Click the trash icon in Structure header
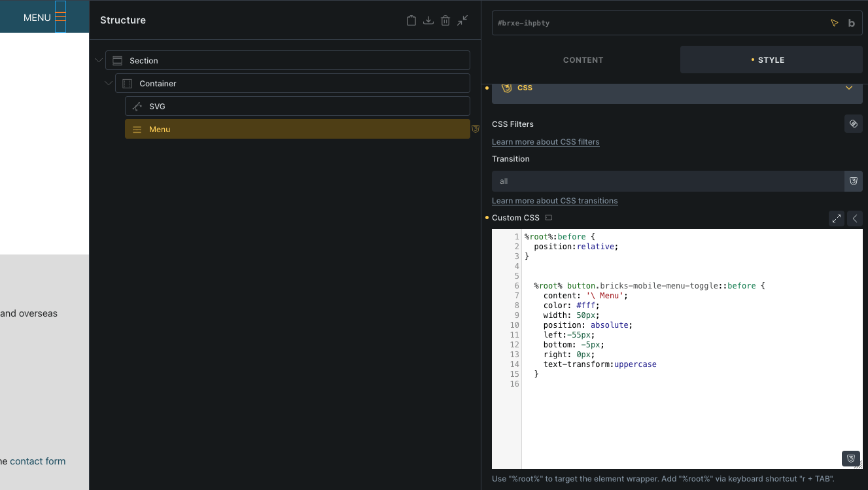 (x=445, y=20)
